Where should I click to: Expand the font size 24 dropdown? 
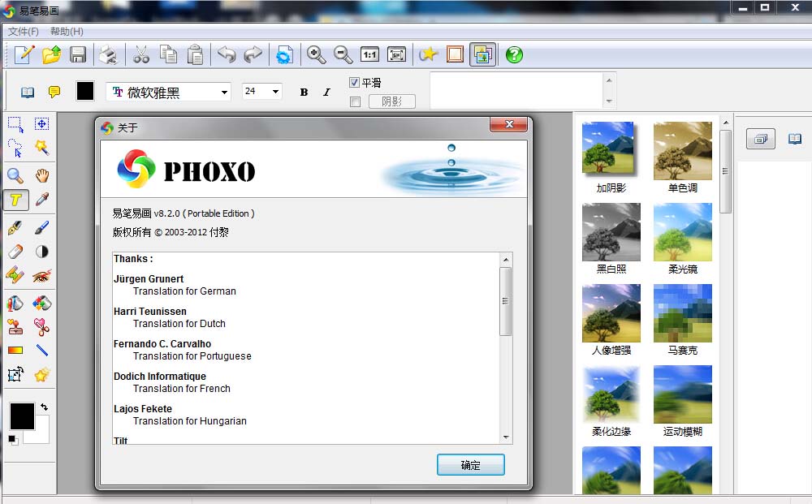point(275,92)
